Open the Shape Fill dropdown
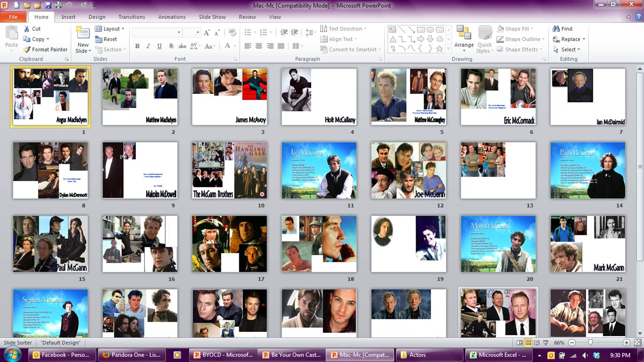644x362 pixels. click(520, 29)
